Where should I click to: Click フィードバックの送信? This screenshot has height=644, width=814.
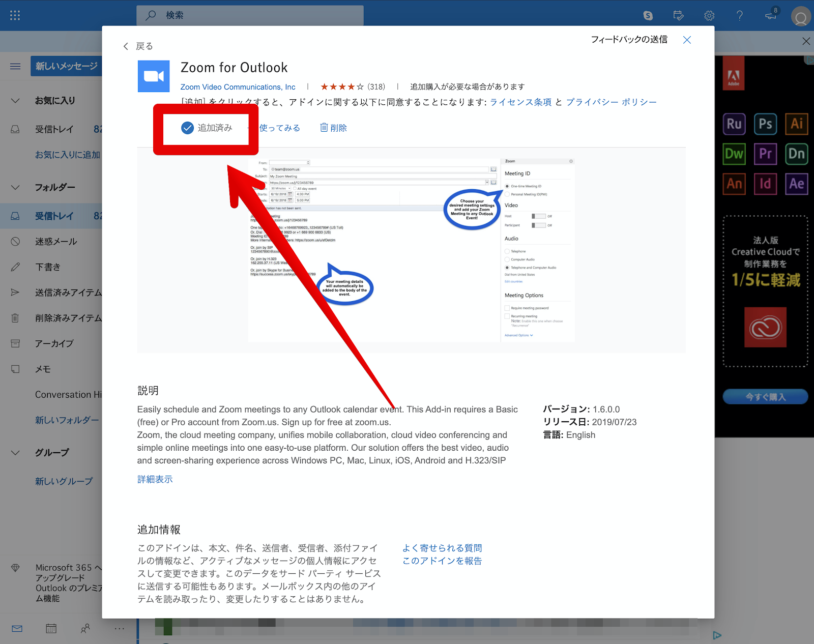[x=629, y=39]
